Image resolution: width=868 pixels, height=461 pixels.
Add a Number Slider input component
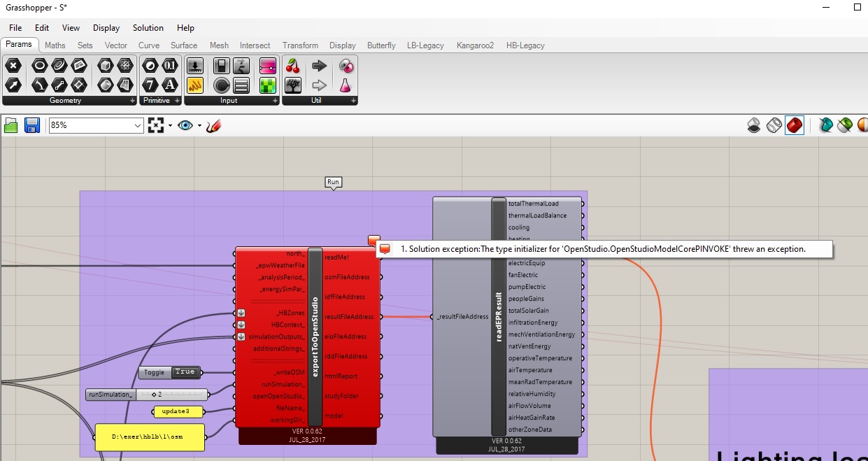click(195, 66)
